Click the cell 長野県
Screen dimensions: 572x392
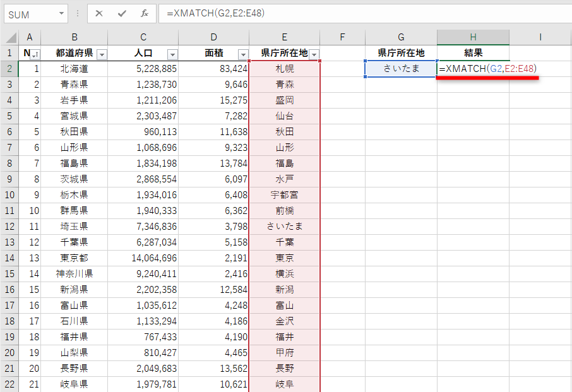click(x=74, y=368)
